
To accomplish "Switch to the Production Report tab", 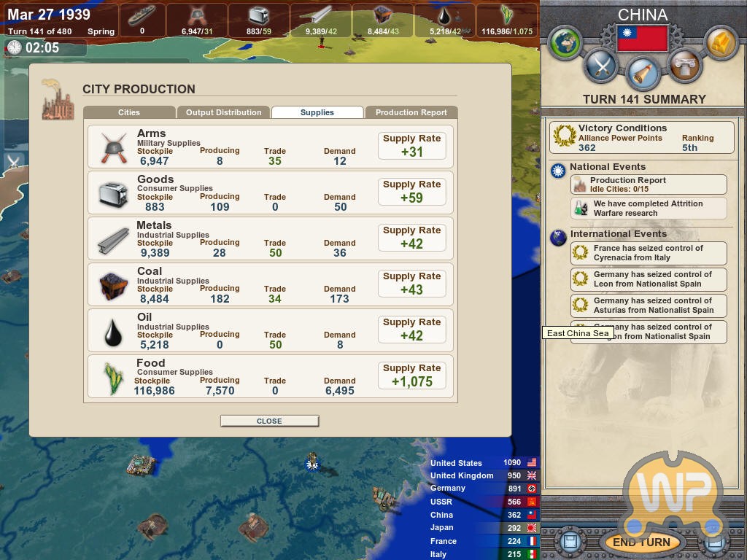I will [411, 112].
